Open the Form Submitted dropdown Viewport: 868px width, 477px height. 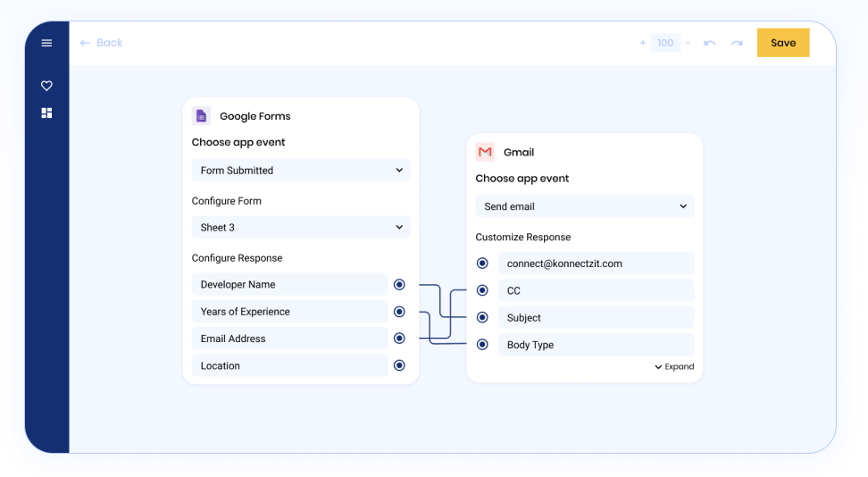click(x=301, y=170)
